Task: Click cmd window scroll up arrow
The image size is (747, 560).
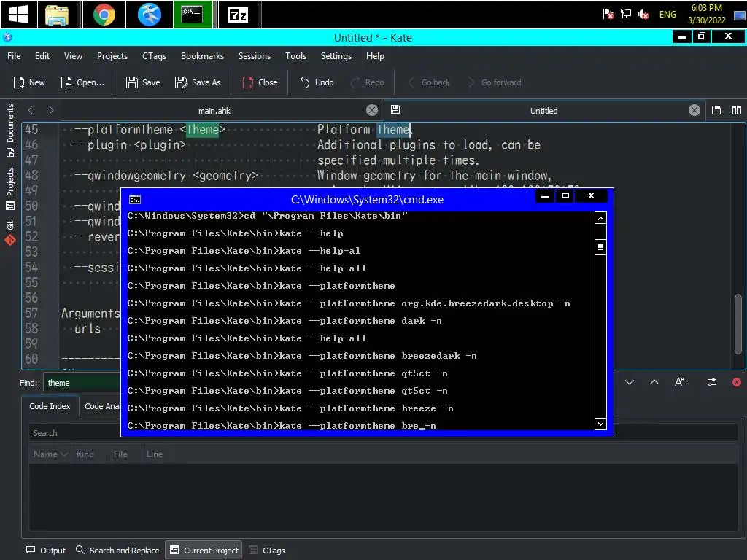Action: (601, 218)
